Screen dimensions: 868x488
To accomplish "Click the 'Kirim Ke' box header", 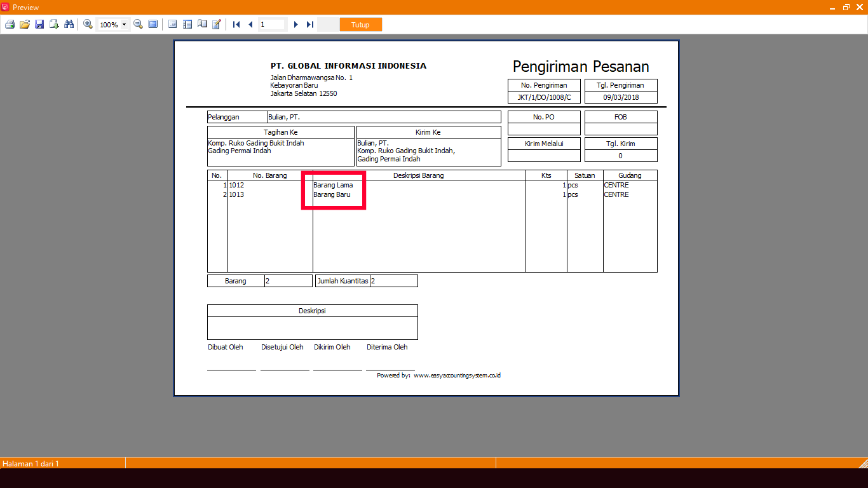I will point(428,132).
